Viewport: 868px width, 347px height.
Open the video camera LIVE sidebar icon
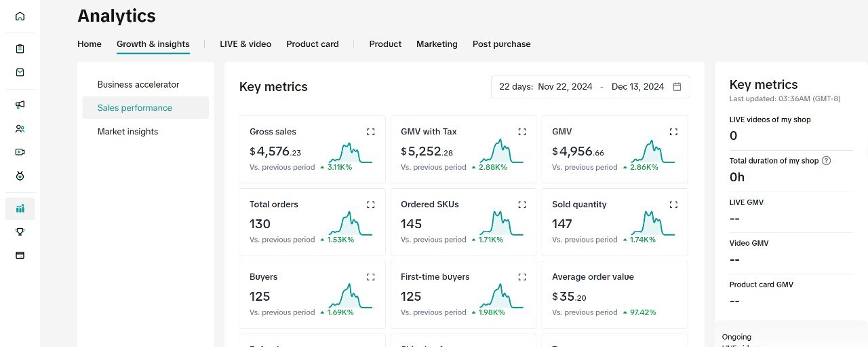point(20,152)
